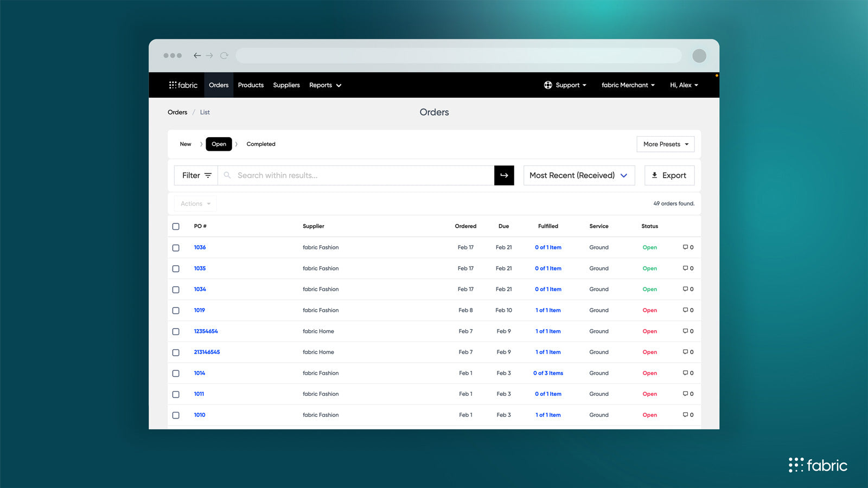Viewport: 868px width, 488px height.
Task: Tick the select-all checkbox in table header
Action: (x=176, y=226)
